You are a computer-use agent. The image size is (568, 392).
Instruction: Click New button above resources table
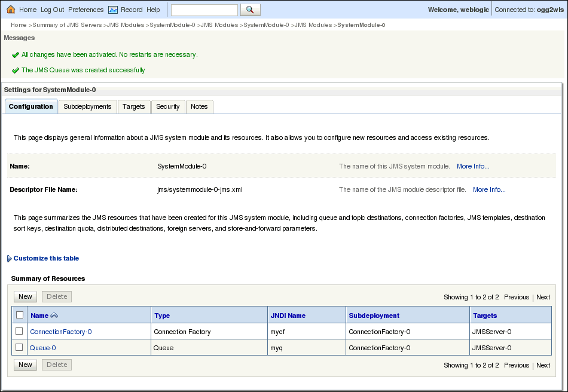pos(25,296)
